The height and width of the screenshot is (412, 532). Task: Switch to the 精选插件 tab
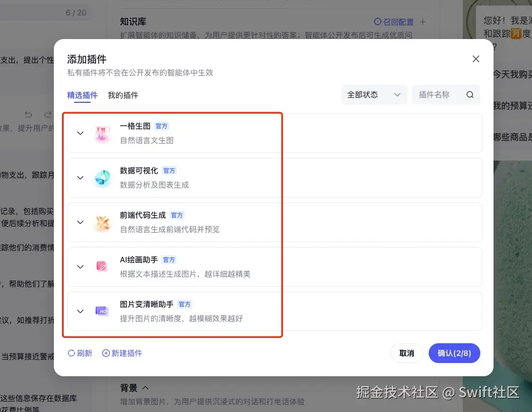[82, 95]
